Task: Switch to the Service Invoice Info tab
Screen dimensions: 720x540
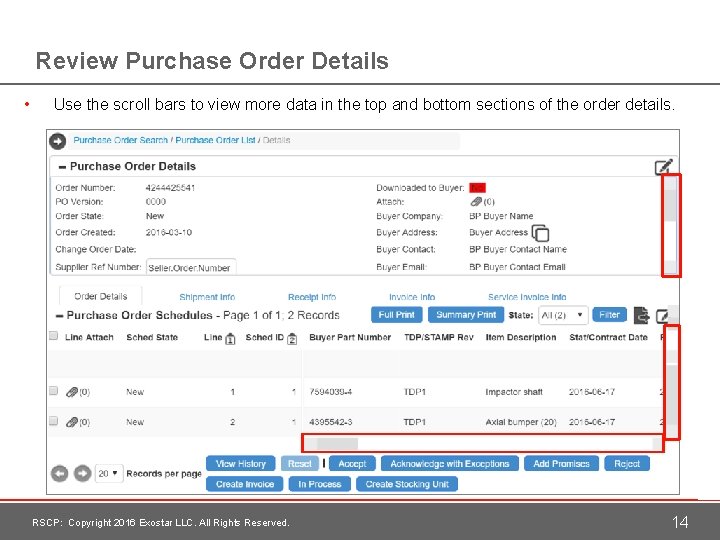Action: (527, 297)
